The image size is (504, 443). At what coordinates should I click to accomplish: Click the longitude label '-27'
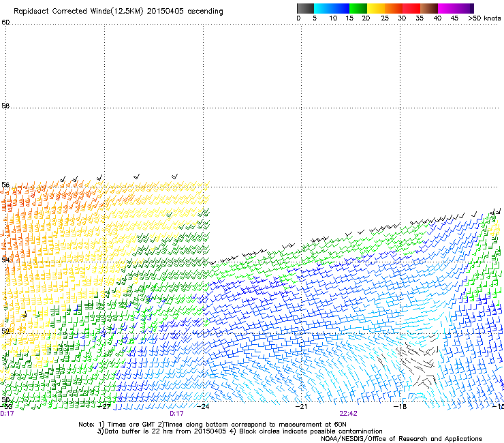pyautogui.click(x=104, y=407)
